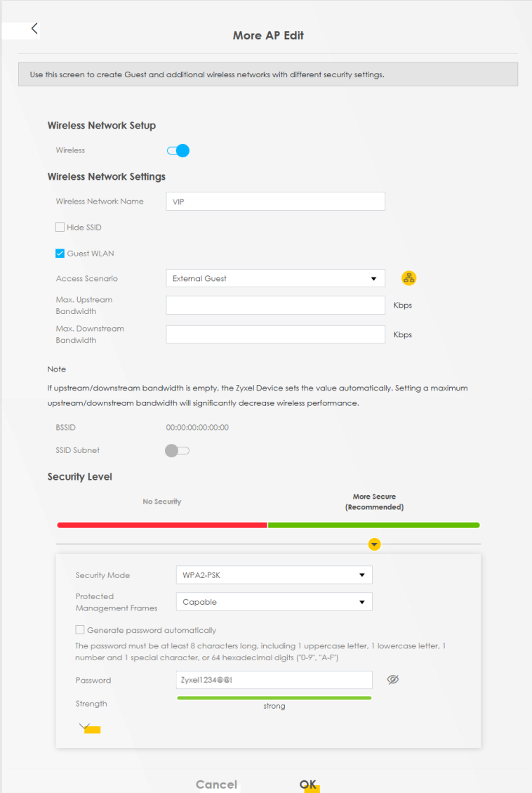Select the No Security level

tap(162, 524)
